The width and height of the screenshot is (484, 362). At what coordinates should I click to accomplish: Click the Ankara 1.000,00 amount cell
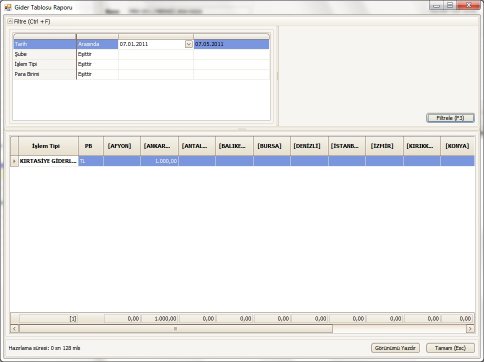(159, 161)
